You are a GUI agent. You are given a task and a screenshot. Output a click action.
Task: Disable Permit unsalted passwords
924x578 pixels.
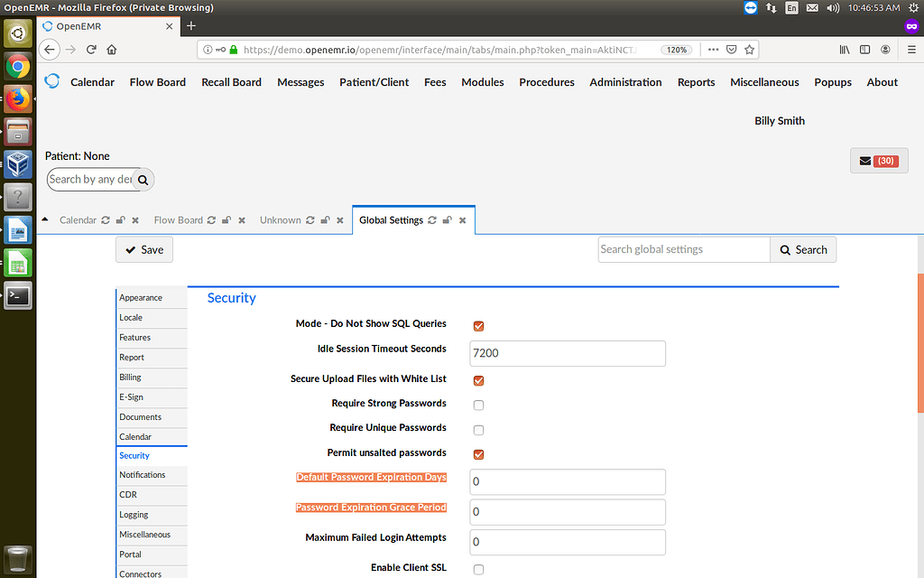tap(478, 454)
